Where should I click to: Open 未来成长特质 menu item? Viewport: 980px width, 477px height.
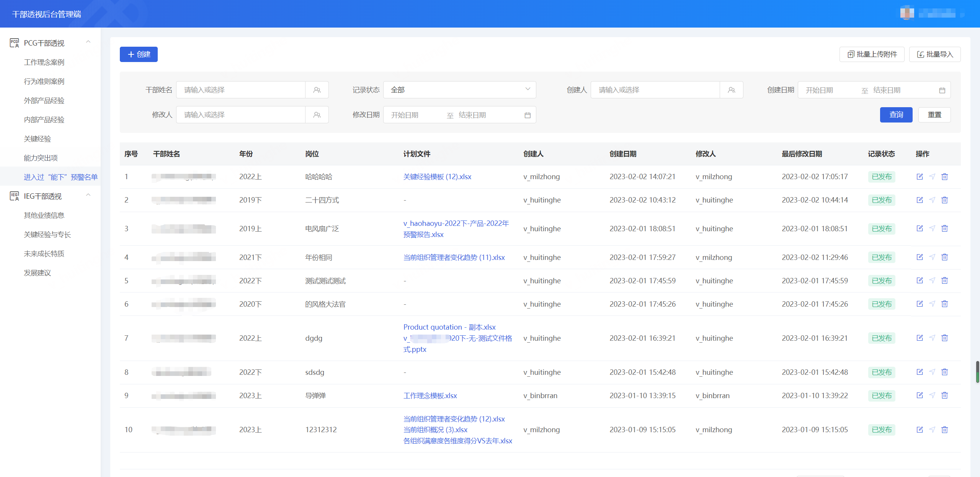tap(44, 253)
